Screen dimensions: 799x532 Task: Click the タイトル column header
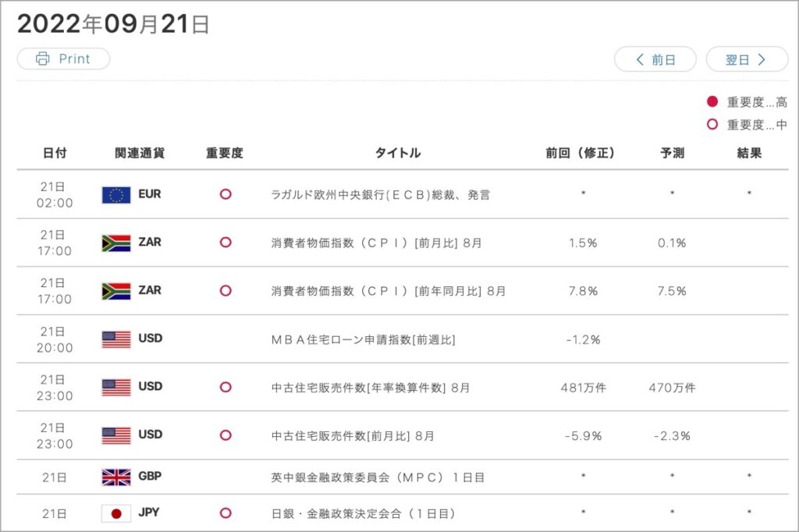(x=398, y=153)
